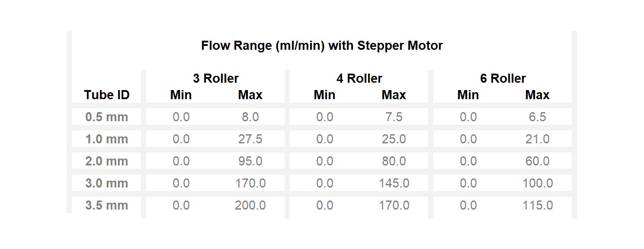Viewport: 644px width, 249px height.
Task: Click the 115.0 value cell
Action: pyautogui.click(x=538, y=205)
